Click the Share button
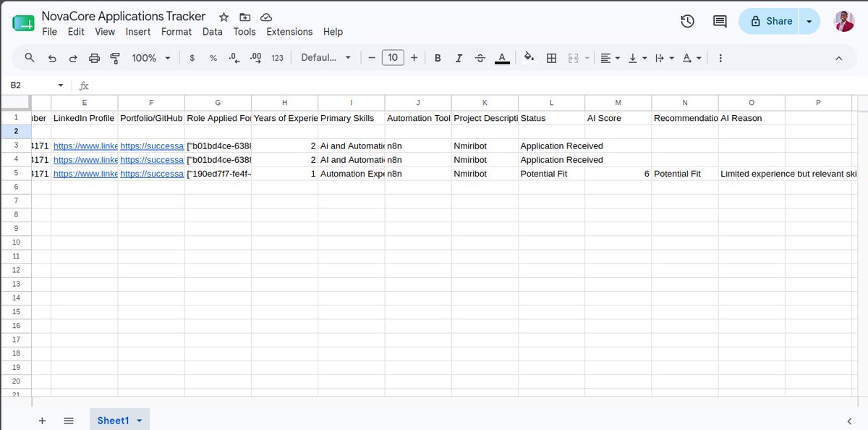This screenshot has height=430, width=868. 770,22
